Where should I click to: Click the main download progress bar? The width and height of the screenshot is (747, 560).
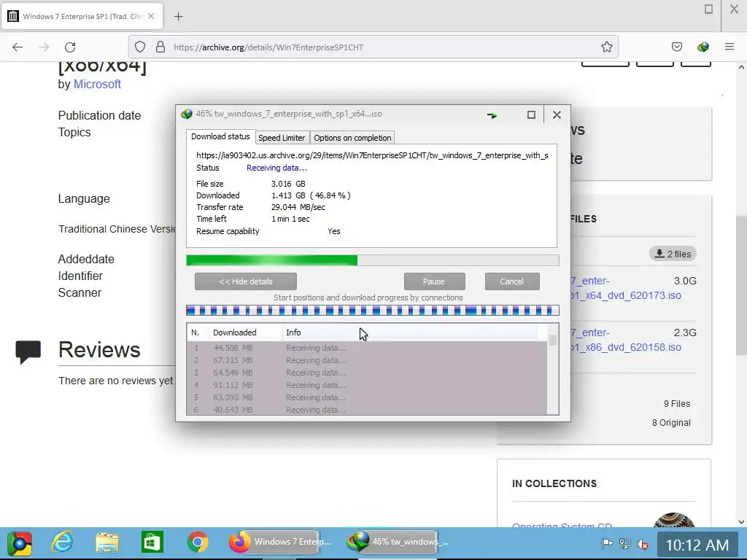[373, 260]
